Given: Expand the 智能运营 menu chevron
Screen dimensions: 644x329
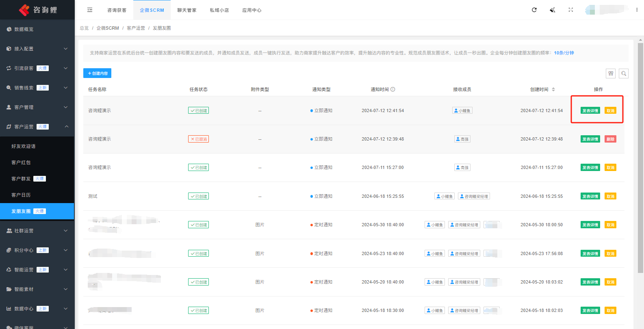Looking at the screenshot, I should tap(66, 270).
